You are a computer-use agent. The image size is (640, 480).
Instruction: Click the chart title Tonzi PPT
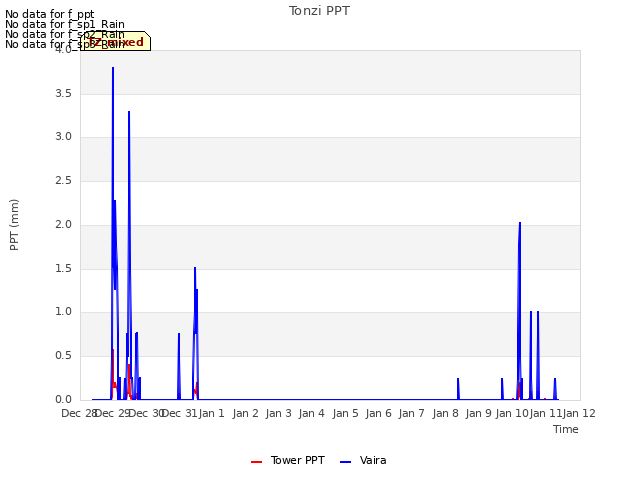tap(319, 11)
